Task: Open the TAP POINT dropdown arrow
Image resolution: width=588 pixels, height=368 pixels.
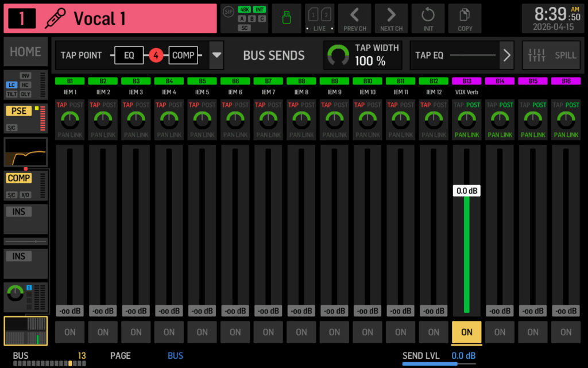Action: coord(216,55)
